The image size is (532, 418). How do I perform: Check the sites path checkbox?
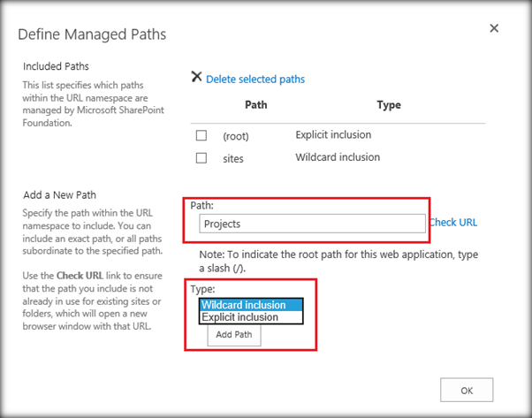coord(201,158)
